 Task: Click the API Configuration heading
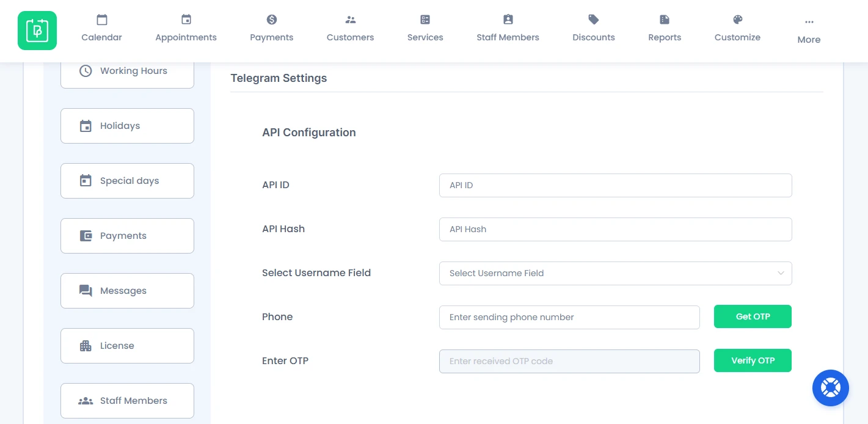click(x=309, y=133)
